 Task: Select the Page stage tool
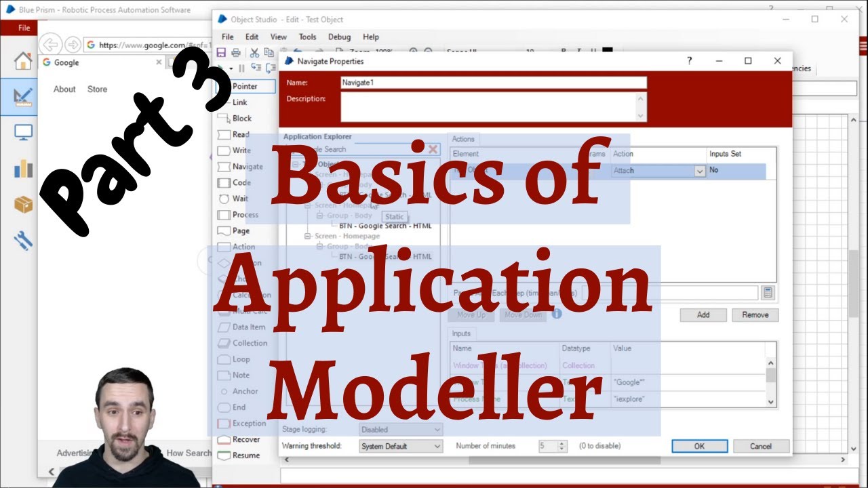click(233, 230)
